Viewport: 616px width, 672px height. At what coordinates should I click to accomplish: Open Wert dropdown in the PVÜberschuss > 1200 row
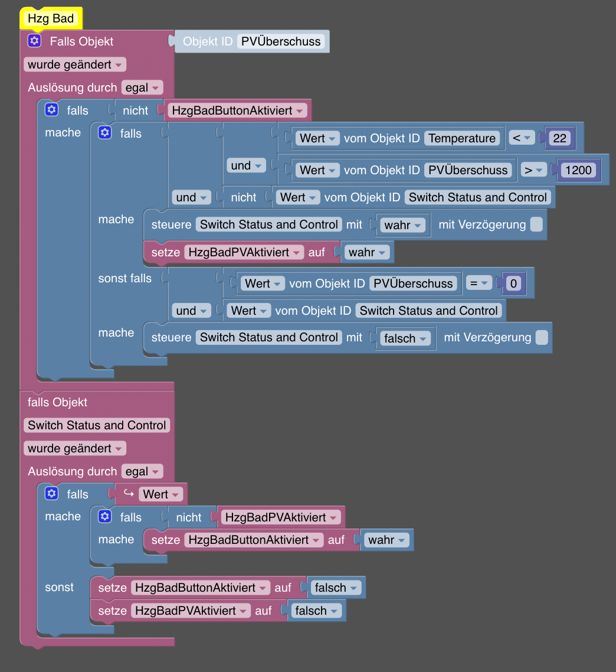[x=317, y=169]
